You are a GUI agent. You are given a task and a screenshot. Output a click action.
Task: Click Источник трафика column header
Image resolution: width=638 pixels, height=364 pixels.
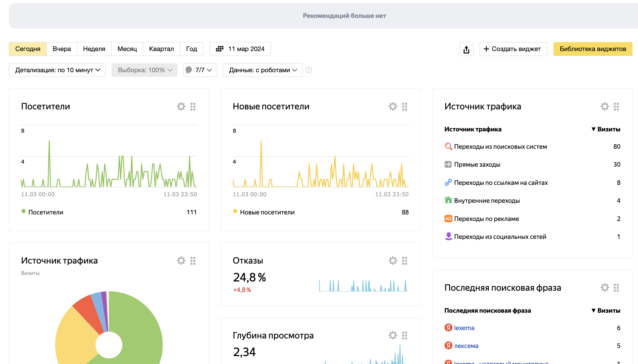pos(473,129)
